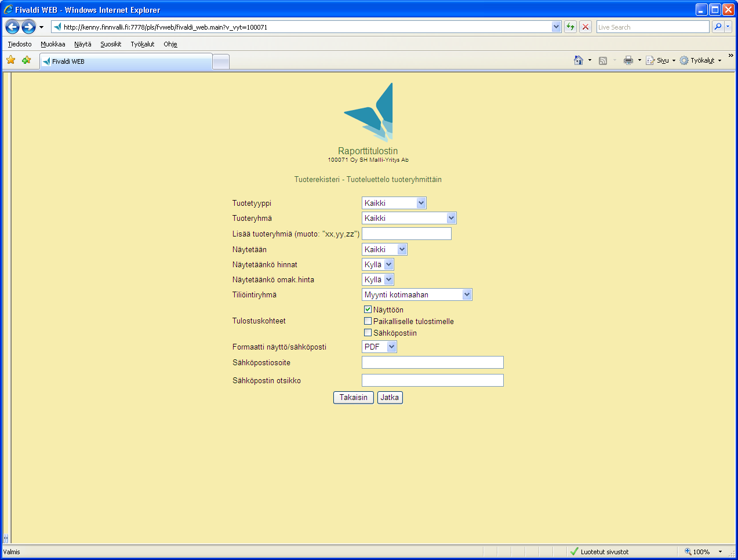The image size is (738, 560).
Task: Click the Takaisin button
Action: 354,398
